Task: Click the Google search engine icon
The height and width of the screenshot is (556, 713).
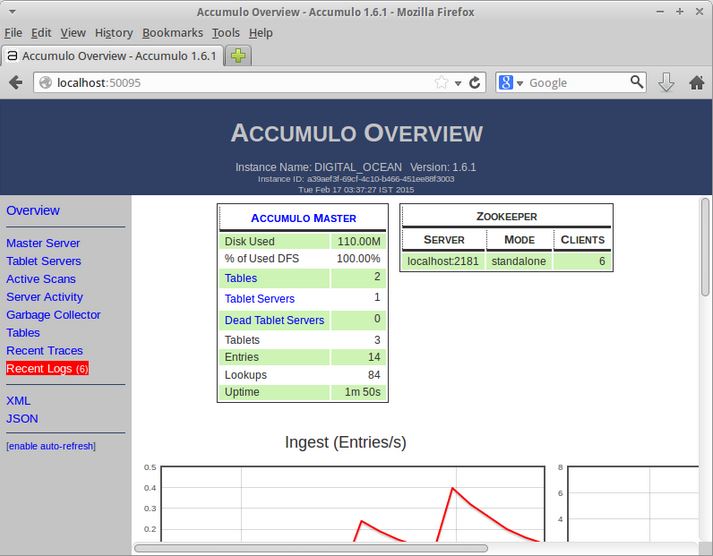Action: (x=505, y=83)
